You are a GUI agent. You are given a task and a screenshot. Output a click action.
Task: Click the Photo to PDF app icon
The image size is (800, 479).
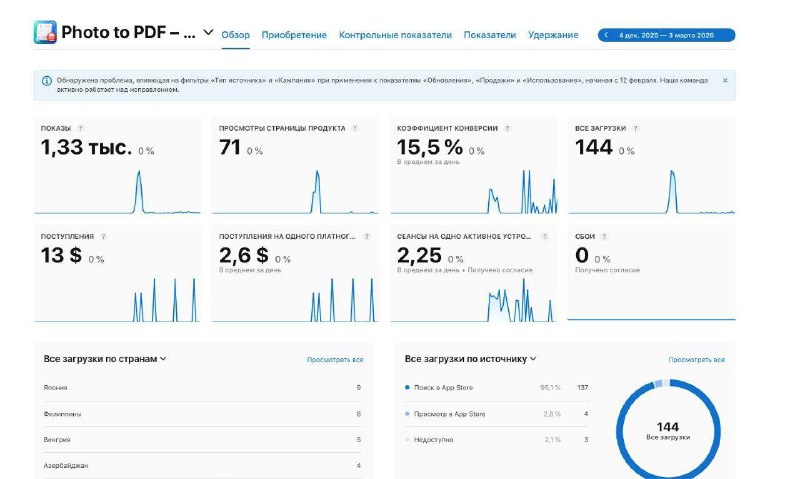(x=45, y=32)
